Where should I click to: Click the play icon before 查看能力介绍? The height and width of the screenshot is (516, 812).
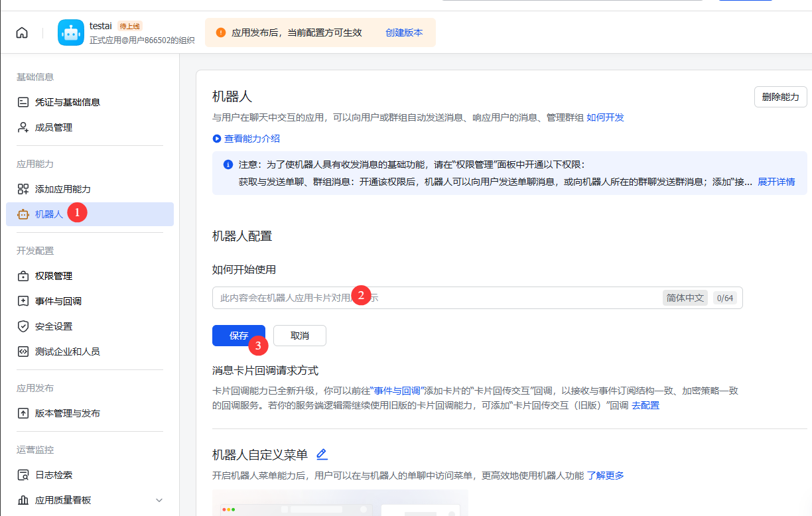click(x=217, y=139)
